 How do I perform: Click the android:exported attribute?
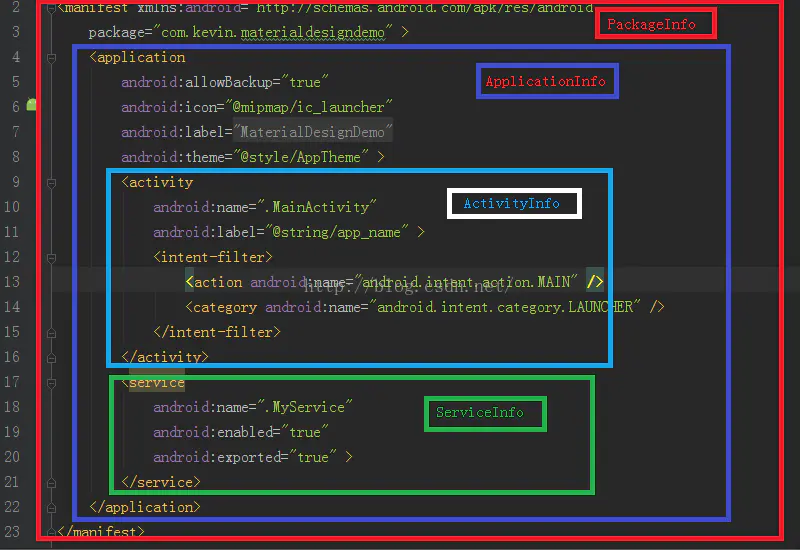pos(217,457)
